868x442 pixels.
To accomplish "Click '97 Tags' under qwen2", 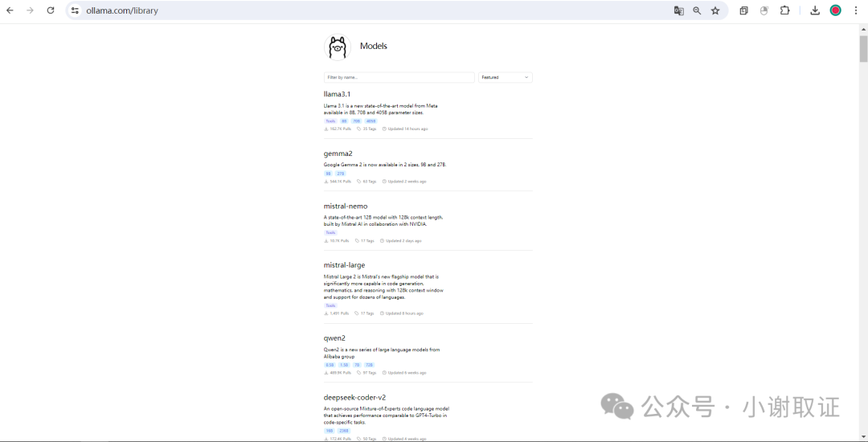I will (367, 373).
